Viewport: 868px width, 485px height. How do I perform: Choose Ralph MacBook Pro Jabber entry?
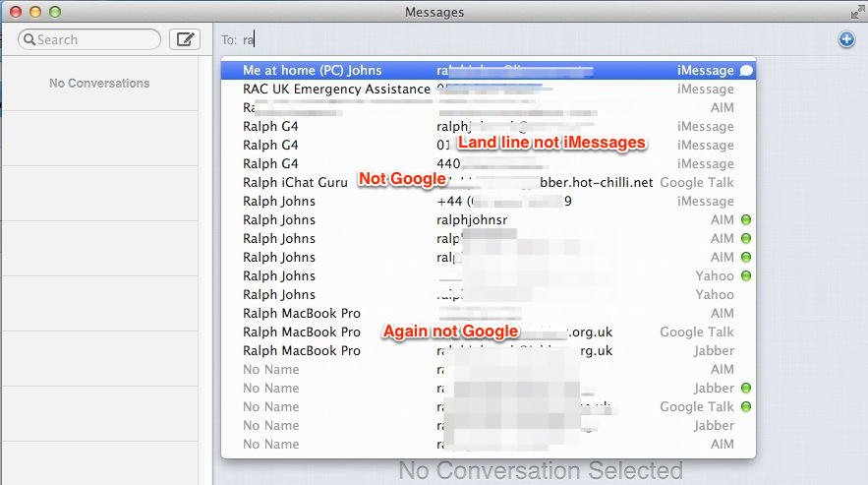coord(489,351)
